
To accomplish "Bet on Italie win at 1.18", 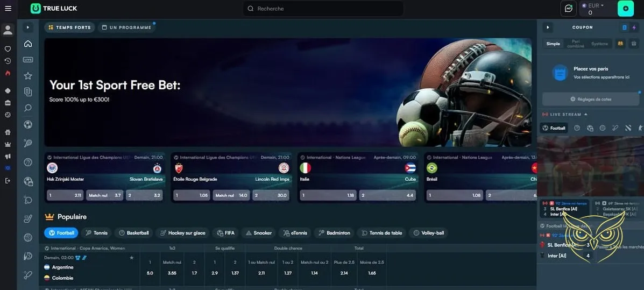I will [328, 195].
